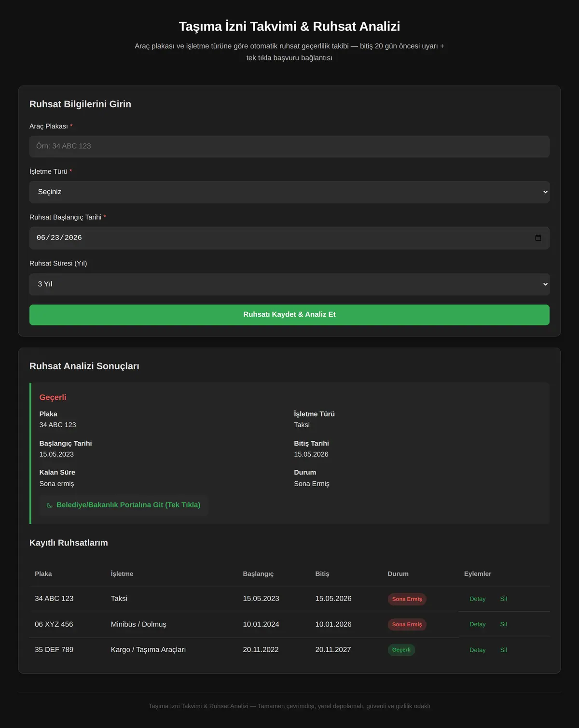Focus the Araç Plakası input field
579x728 pixels.
click(289, 146)
